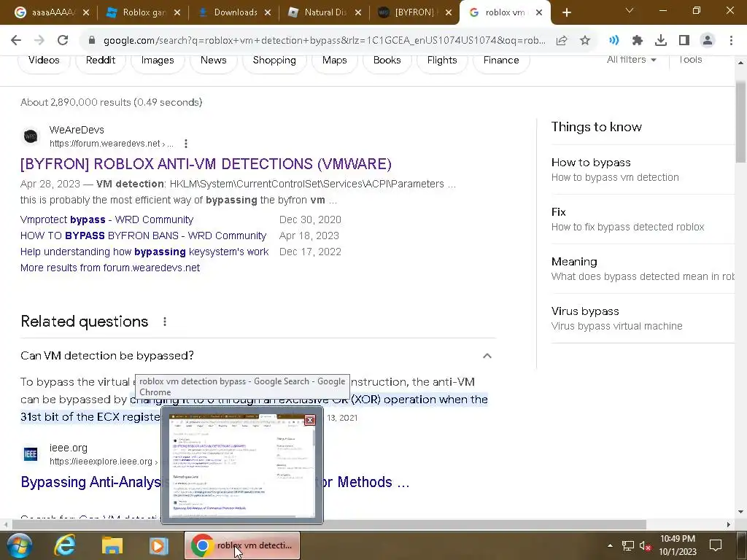The image size is (747, 560).
Task: Select the Reddit filter chip
Action: point(101,61)
